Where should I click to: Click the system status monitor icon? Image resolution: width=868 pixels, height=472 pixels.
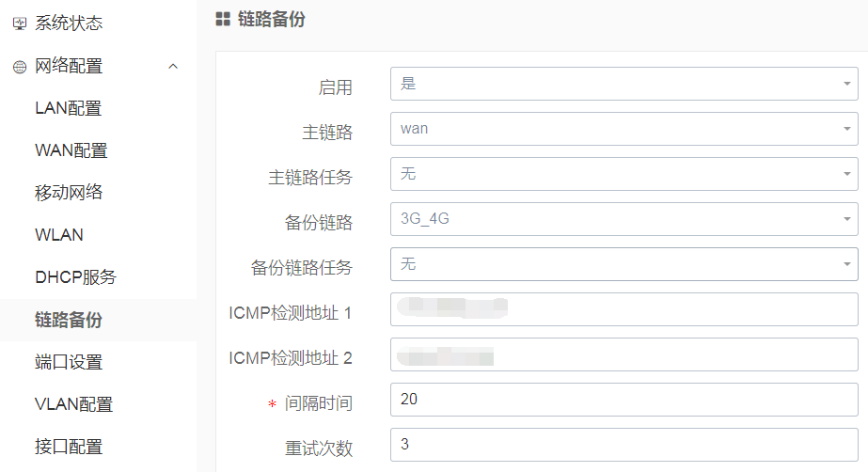click(20, 24)
